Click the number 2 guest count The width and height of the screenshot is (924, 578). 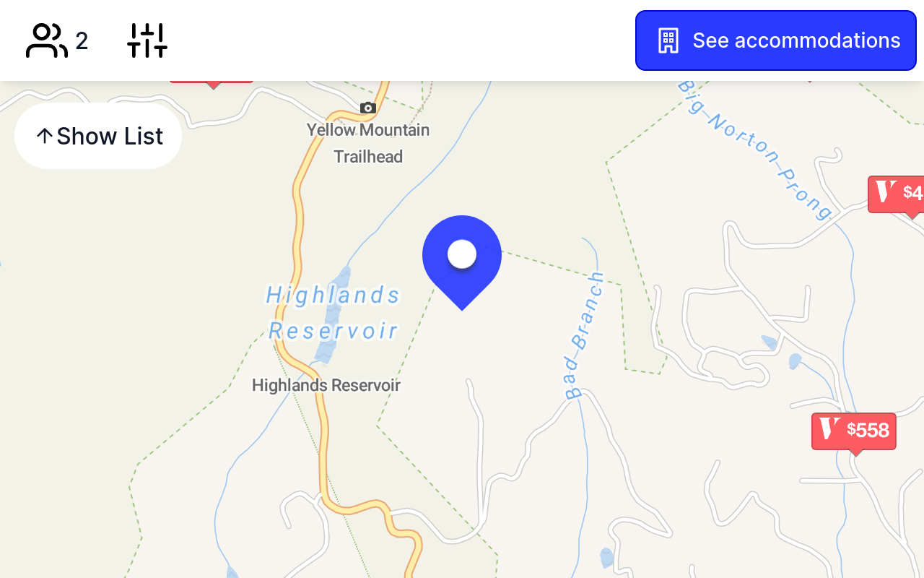coord(82,41)
